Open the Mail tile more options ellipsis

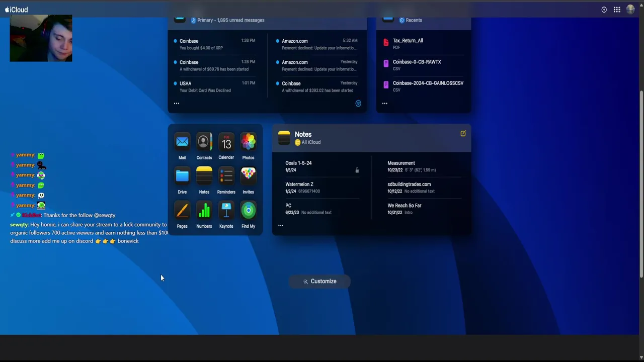click(x=176, y=104)
